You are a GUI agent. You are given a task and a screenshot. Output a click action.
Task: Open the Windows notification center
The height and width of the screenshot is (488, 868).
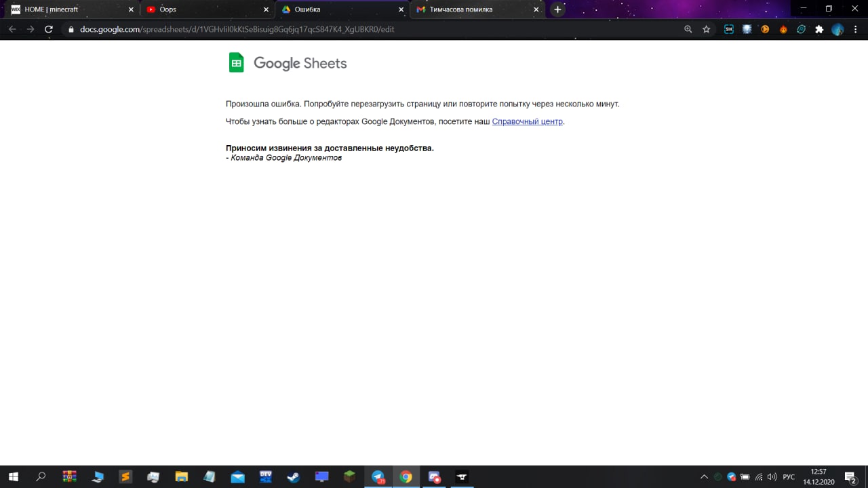(850, 476)
